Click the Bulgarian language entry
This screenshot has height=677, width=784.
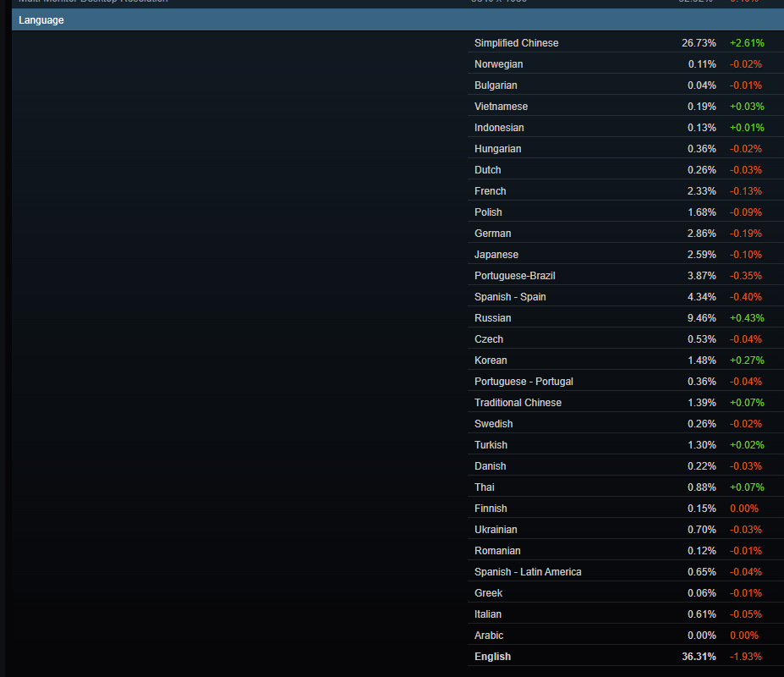pos(496,85)
